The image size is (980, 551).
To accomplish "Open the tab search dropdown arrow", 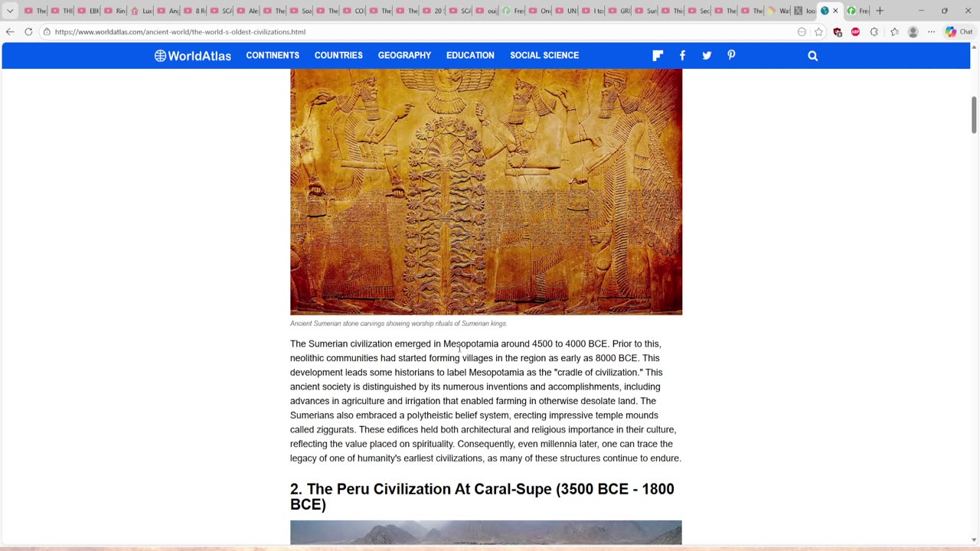I will pos(10,11).
